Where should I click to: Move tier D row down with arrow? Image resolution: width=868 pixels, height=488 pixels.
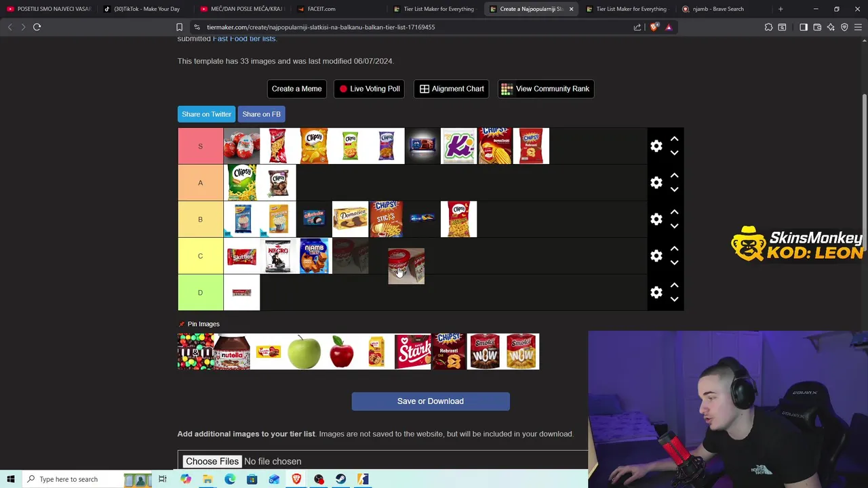tap(674, 300)
